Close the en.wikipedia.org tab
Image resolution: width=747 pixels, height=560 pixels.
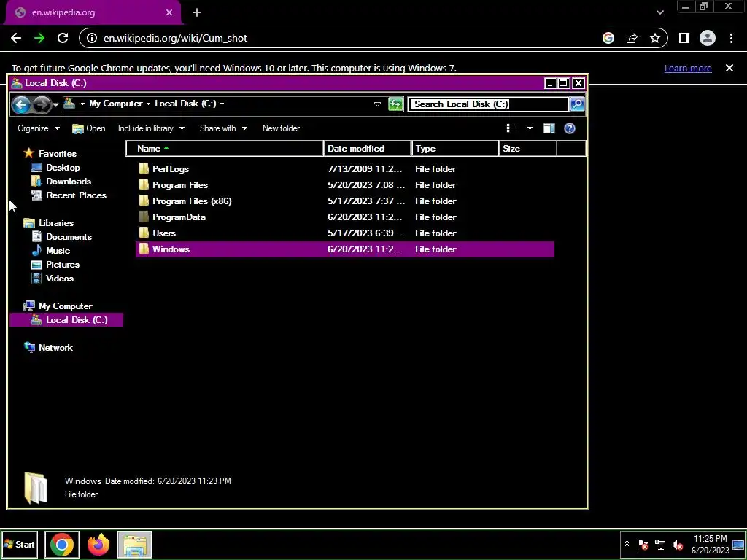click(x=169, y=12)
